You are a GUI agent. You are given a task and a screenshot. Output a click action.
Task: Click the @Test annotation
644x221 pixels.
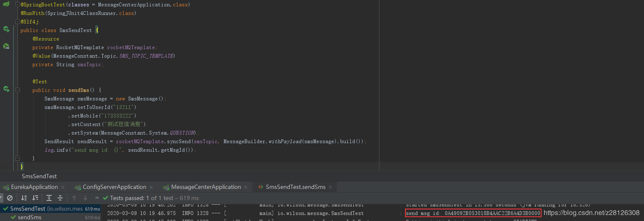[x=40, y=82]
